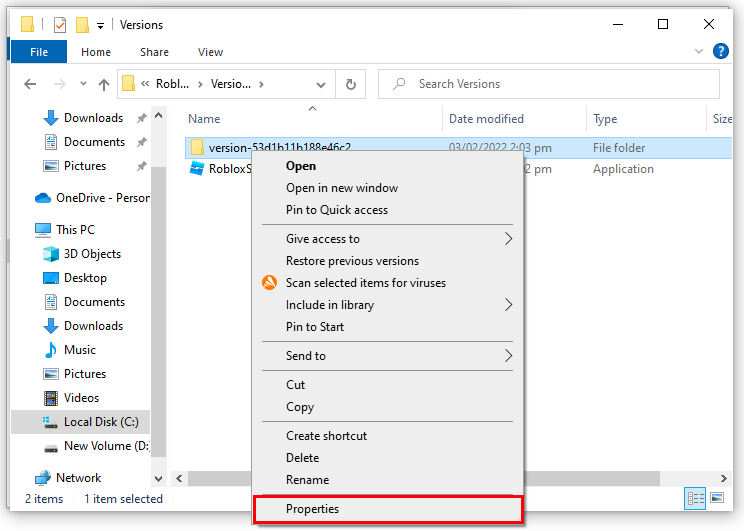Click the Refresh address bar icon
Screen dimensions: 744x531
(350, 84)
